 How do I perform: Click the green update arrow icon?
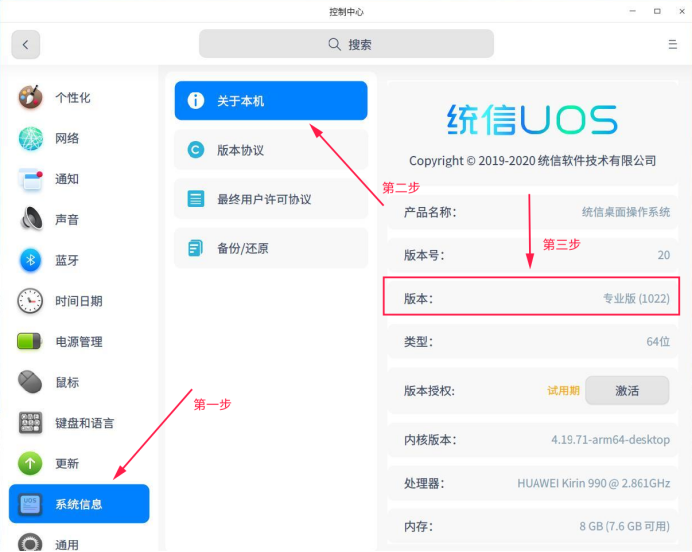click(x=30, y=463)
